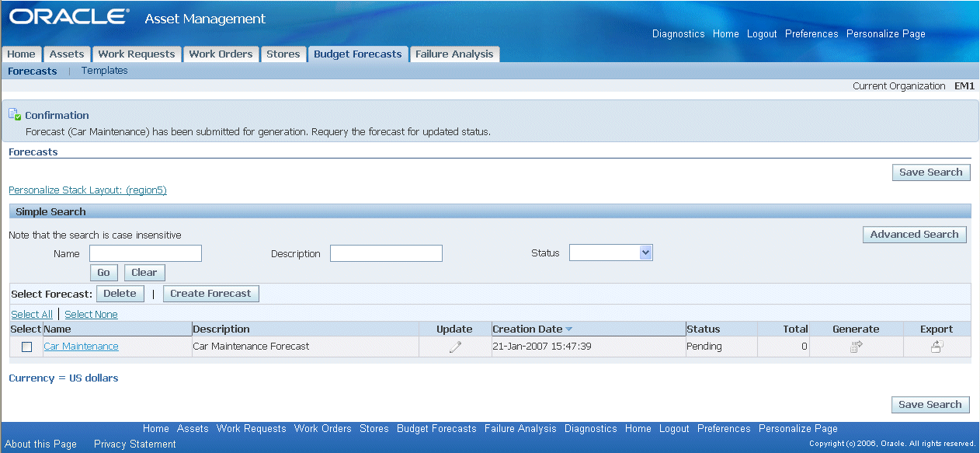The width and height of the screenshot is (980, 453).
Task: Open the Home tab
Action: [22, 54]
